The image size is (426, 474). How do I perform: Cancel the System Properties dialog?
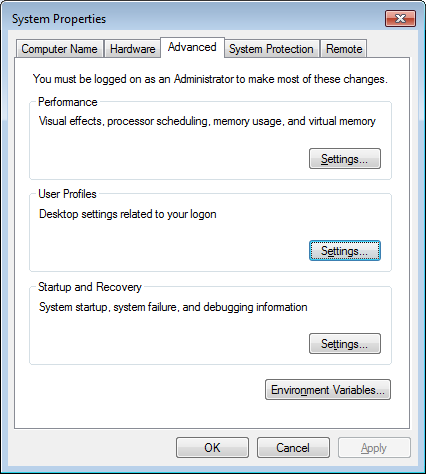293,448
